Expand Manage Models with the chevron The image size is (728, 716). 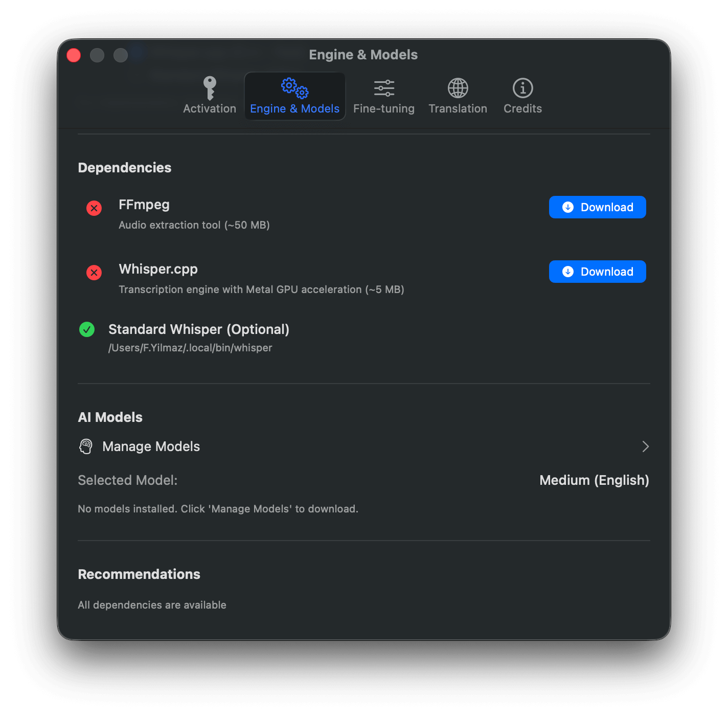pos(645,446)
